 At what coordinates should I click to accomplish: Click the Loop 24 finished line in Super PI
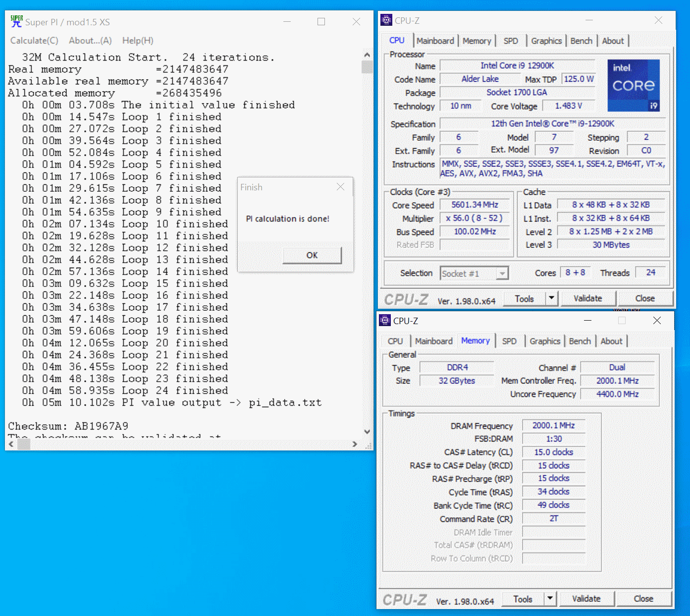[x=125, y=391]
